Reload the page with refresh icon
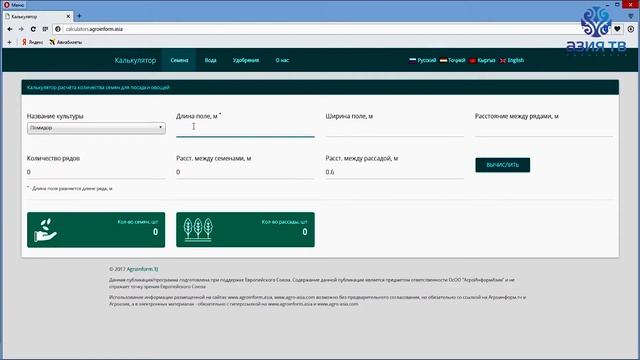Screen dimensions: 640x360 tap(33, 29)
